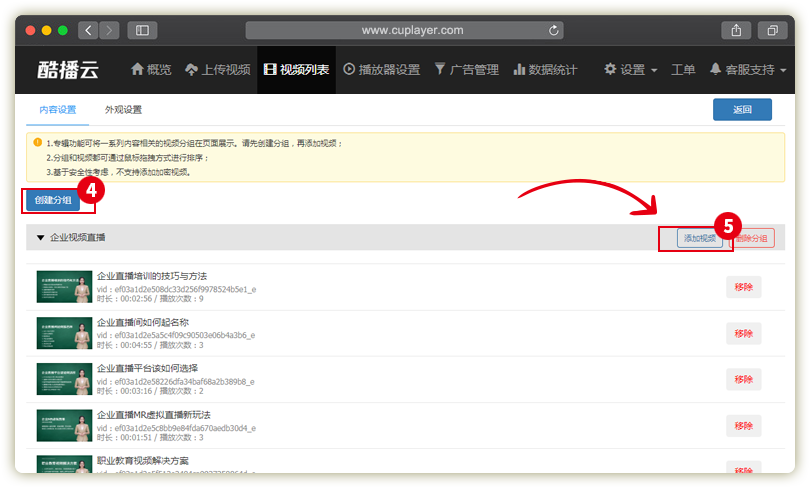Open 概览 home overview page
The width and height of the screenshot is (810, 488).
coord(151,70)
